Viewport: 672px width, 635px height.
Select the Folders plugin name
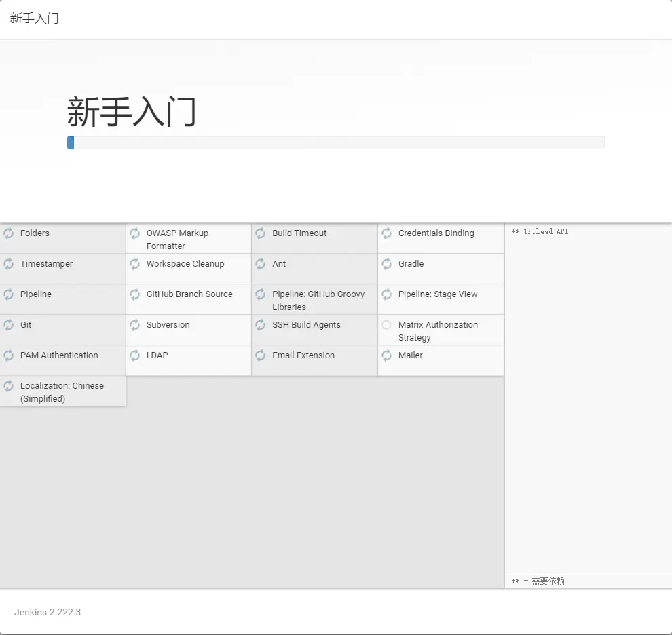click(x=35, y=233)
